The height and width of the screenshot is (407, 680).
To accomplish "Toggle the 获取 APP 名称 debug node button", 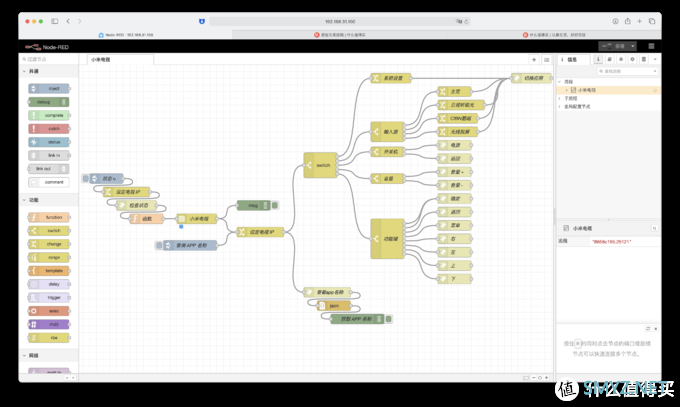I will pyautogui.click(x=387, y=319).
